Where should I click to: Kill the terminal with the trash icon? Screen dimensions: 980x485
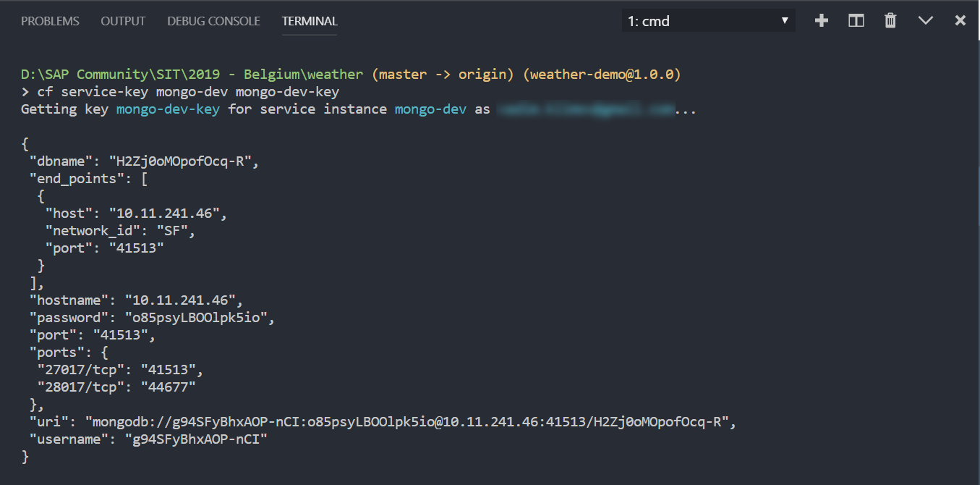[890, 21]
